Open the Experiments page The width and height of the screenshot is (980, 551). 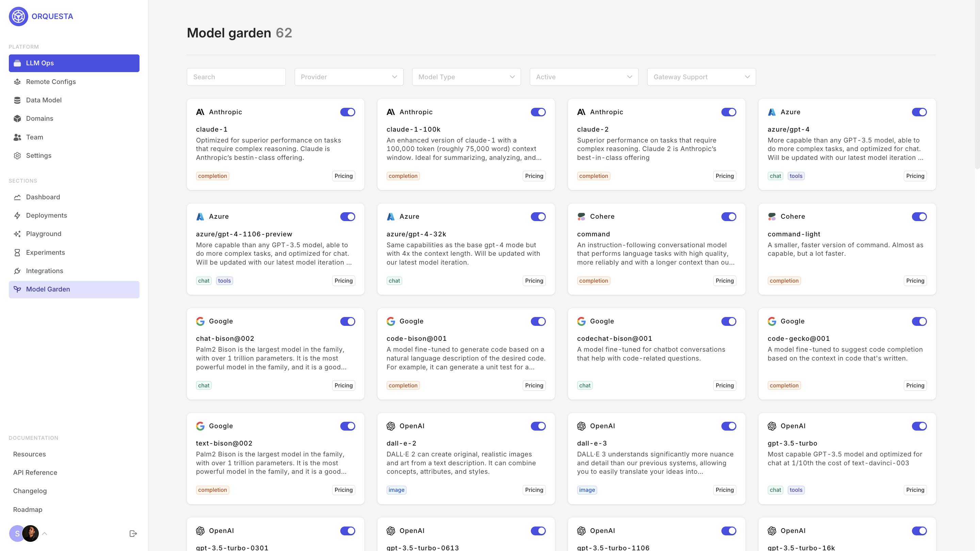[74, 252]
